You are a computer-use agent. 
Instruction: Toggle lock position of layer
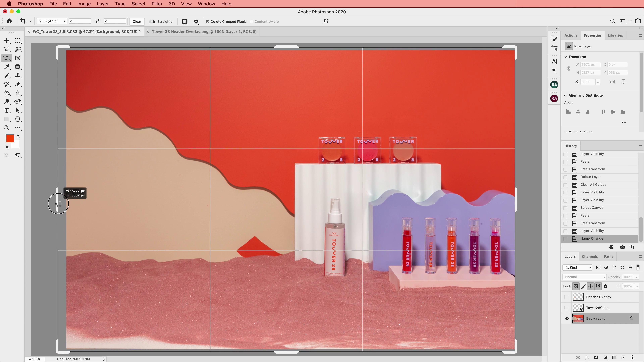pos(590,286)
